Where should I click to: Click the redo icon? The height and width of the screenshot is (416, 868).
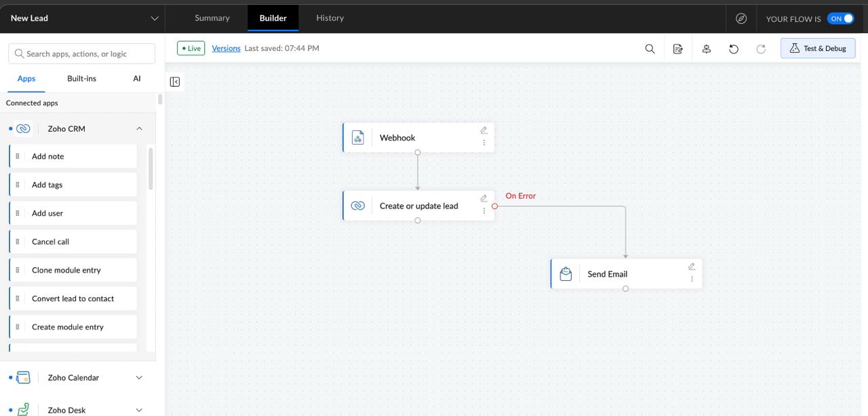click(761, 48)
